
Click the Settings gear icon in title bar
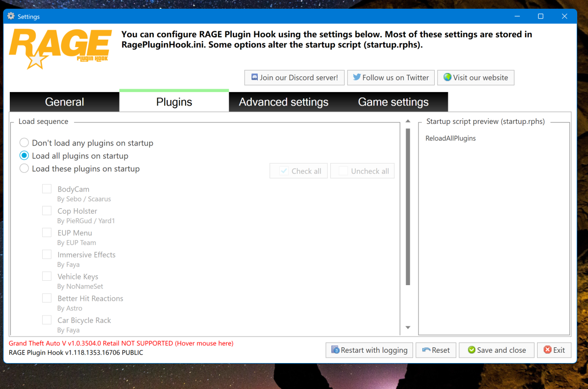pos(11,16)
